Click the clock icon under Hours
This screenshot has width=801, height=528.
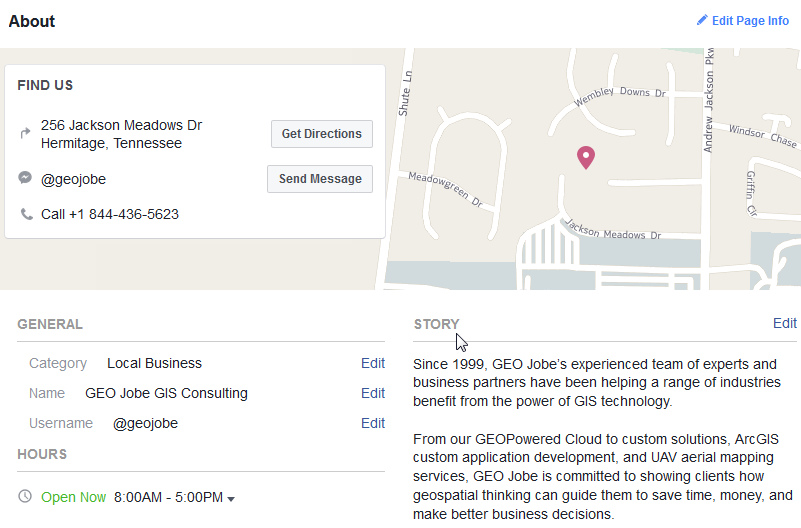coord(25,496)
